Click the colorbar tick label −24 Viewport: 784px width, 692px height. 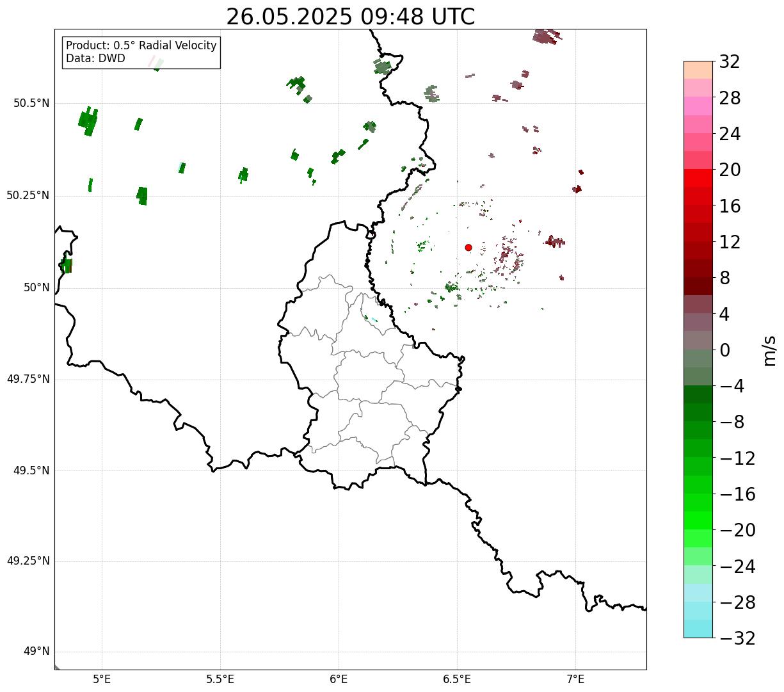pyautogui.click(x=737, y=567)
